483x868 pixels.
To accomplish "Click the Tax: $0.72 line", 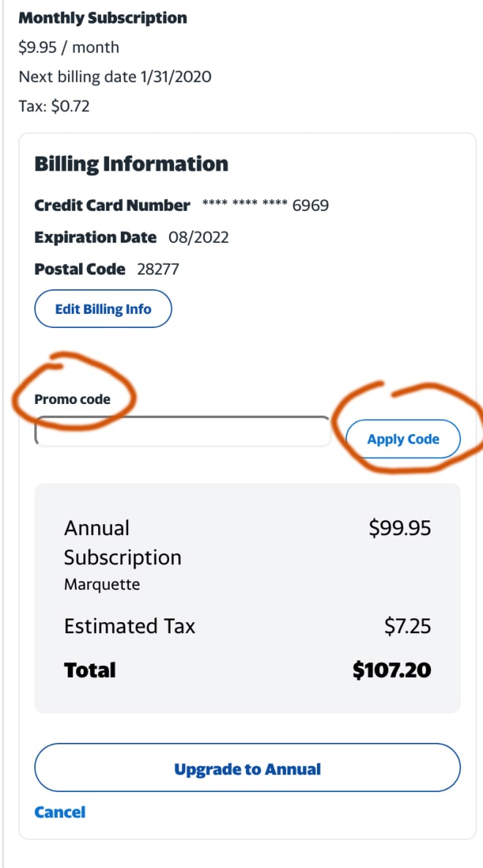I will click(54, 105).
